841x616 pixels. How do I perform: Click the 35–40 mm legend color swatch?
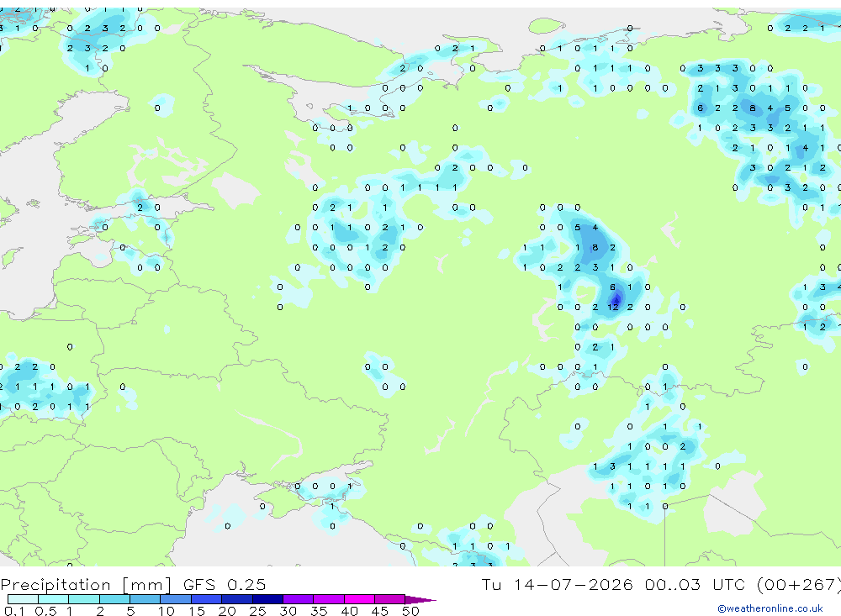(329, 599)
